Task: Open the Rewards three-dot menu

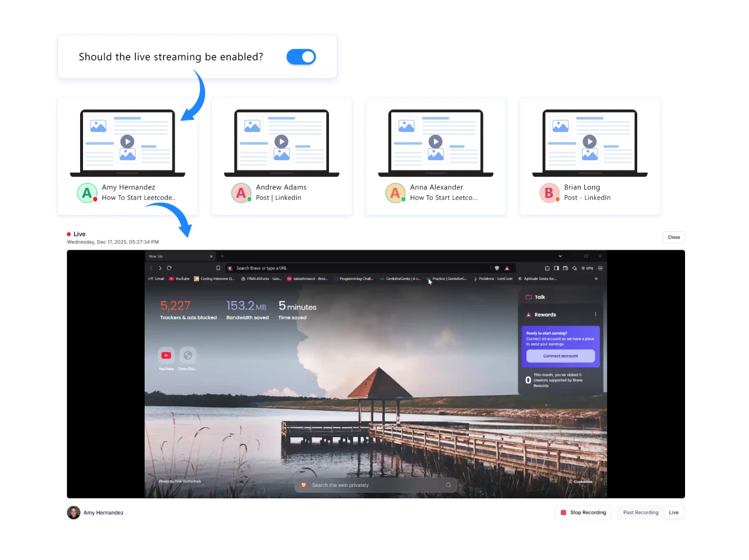Action: coord(596,315)
